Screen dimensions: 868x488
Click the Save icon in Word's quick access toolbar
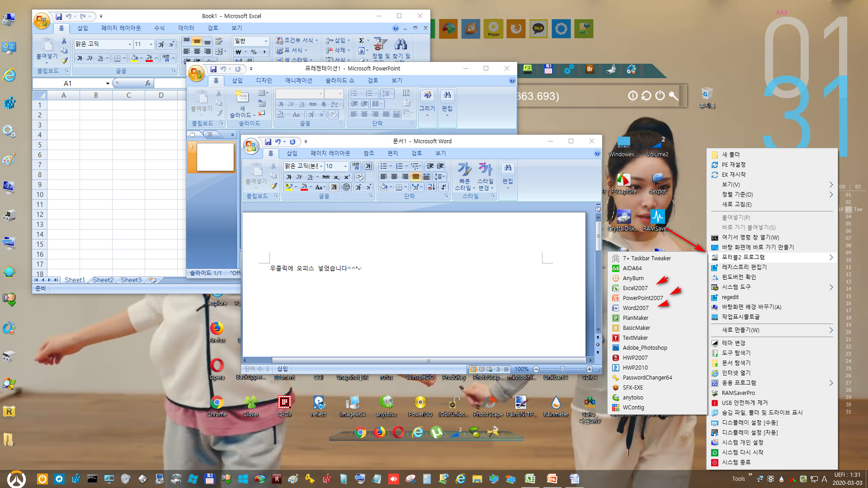click(x=268, y=142)
